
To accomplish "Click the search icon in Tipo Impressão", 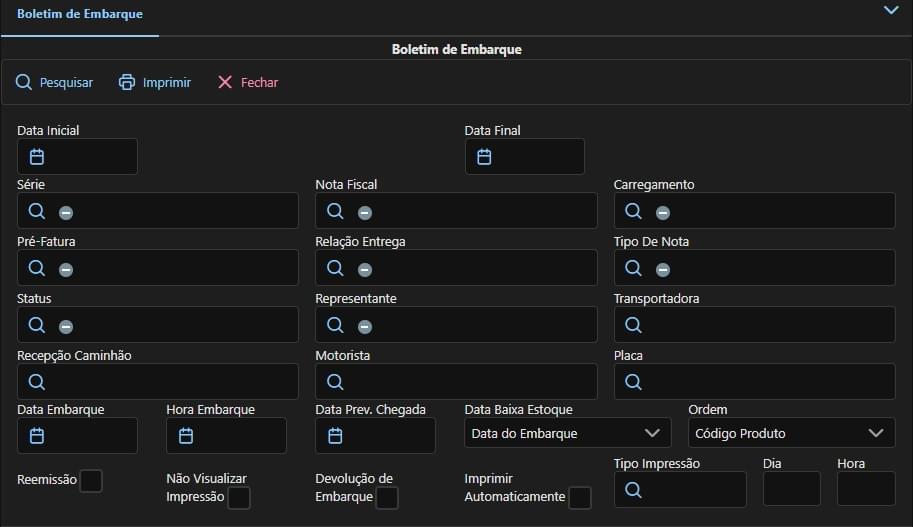I will (x=634, y=489).
